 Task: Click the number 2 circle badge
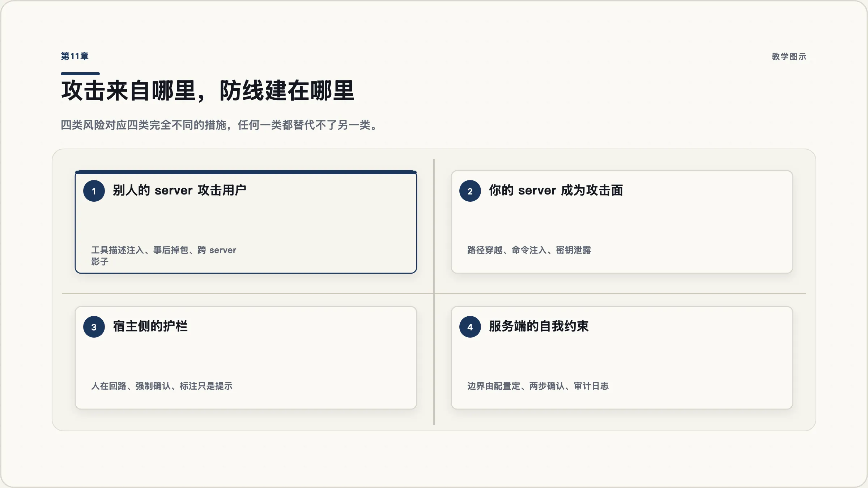[x=470, y=191]
